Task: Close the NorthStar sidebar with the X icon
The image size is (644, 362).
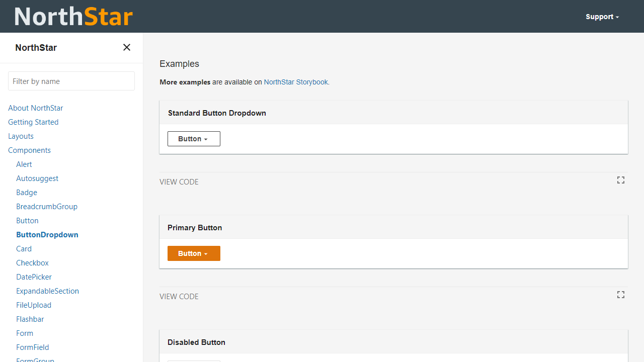Action: pos(127,47)
